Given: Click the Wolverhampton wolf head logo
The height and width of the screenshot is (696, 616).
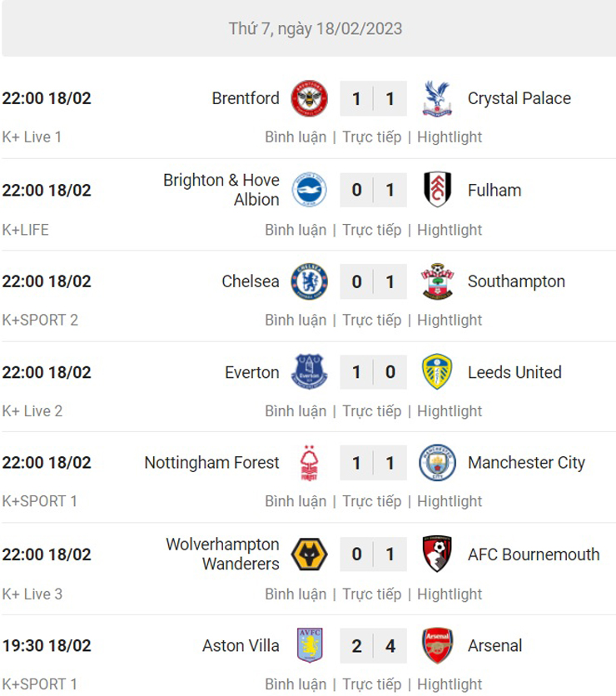Looking at the screenshot, I should (x=310, y=554).
